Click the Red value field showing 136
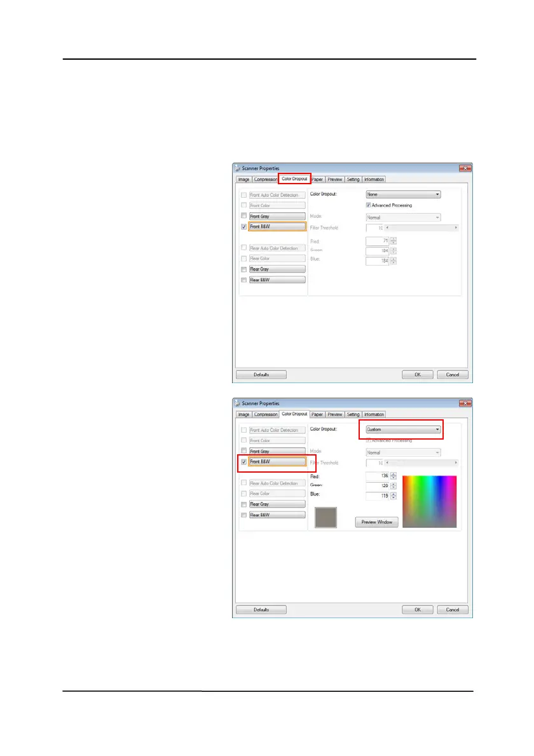 (x=377, y=476)
